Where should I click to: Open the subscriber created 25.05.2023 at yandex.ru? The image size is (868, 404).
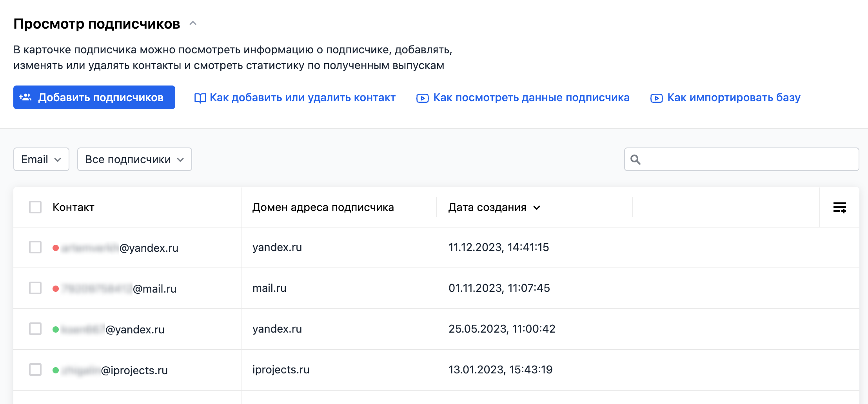click(x=135, y=329)
